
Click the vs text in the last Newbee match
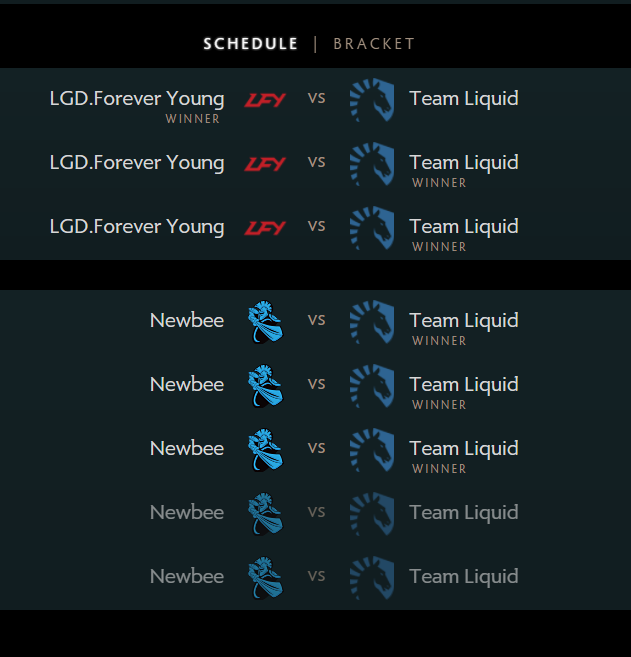click(x=316, y=576)
